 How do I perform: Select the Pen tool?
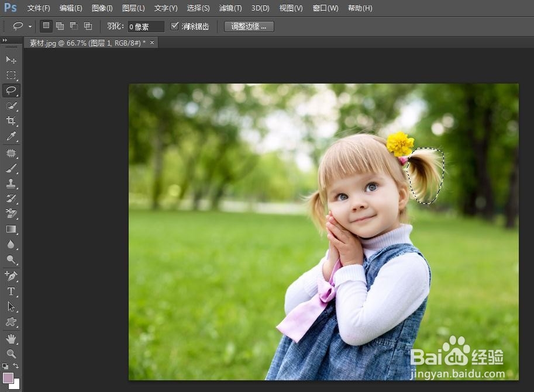(11, 276)
